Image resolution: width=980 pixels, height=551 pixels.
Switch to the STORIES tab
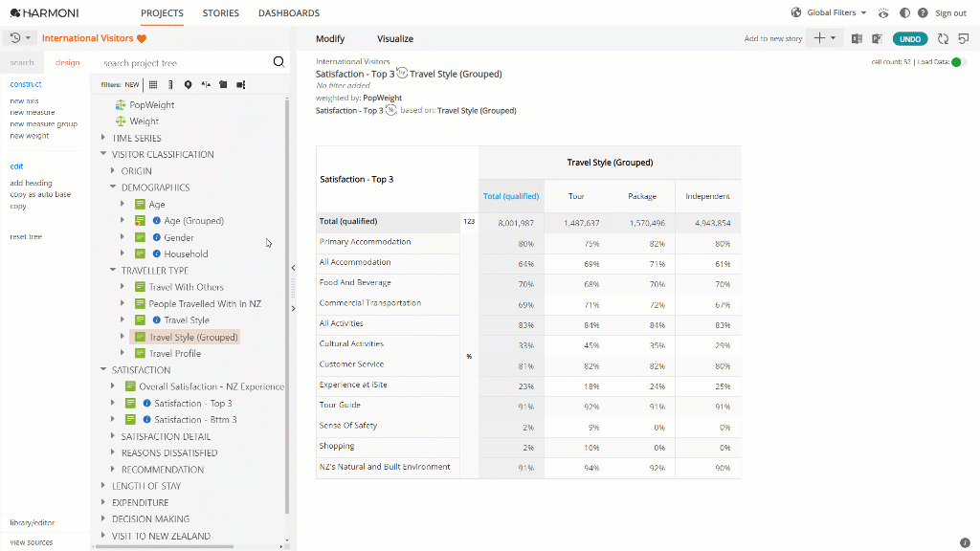click(221, 13)
